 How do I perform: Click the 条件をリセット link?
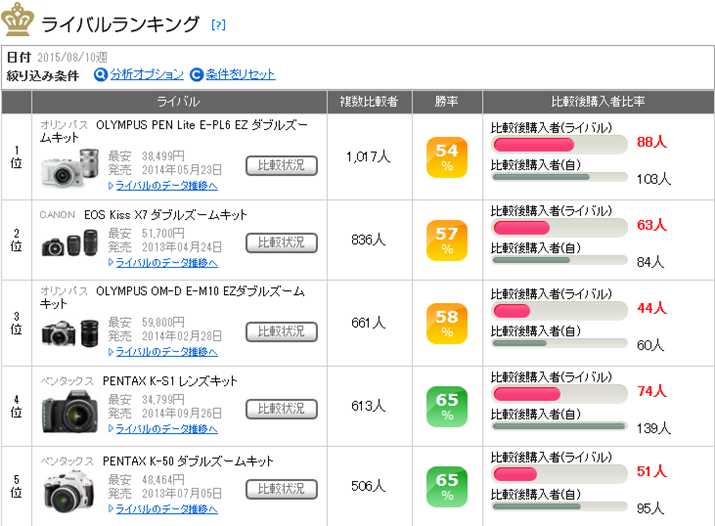click(240, 74)
